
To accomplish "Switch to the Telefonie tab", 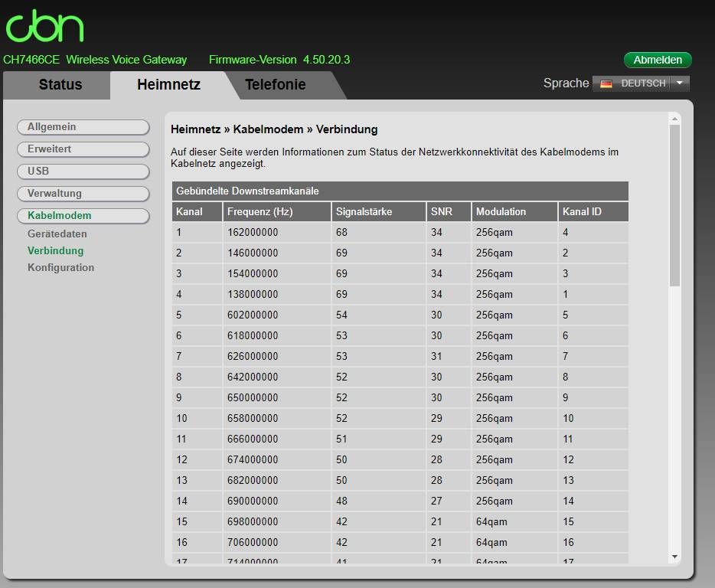I will click(x=276, y=84).
